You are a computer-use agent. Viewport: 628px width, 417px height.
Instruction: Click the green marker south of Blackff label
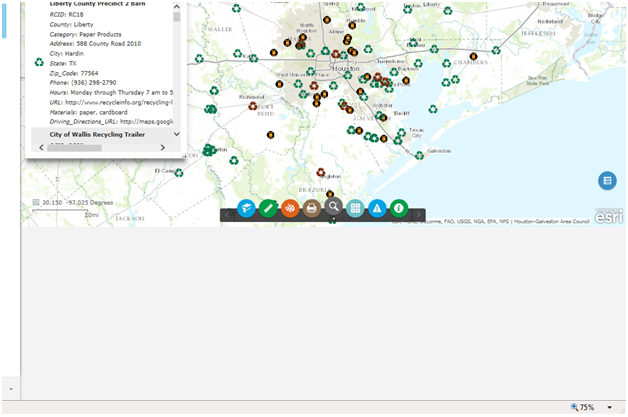click(x=402, y=133)
